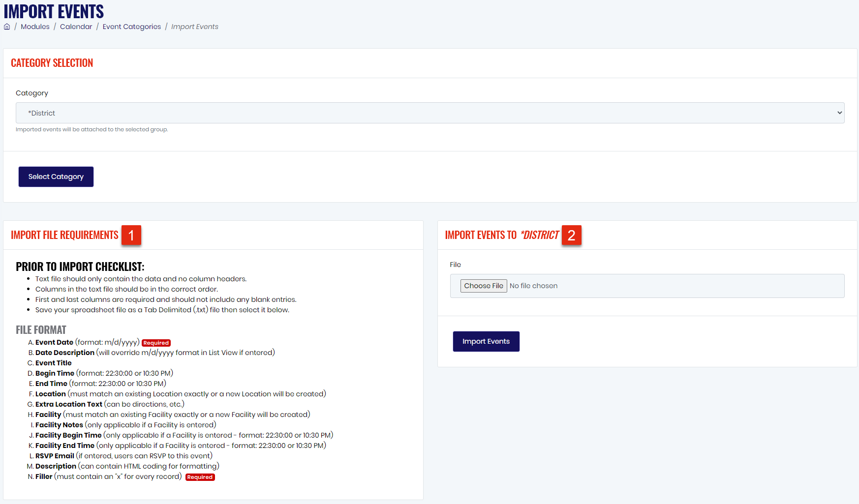Click the Begin Time format line
Image resolution: width=859 pixels, height=504 pixels.
coord(104,373)
